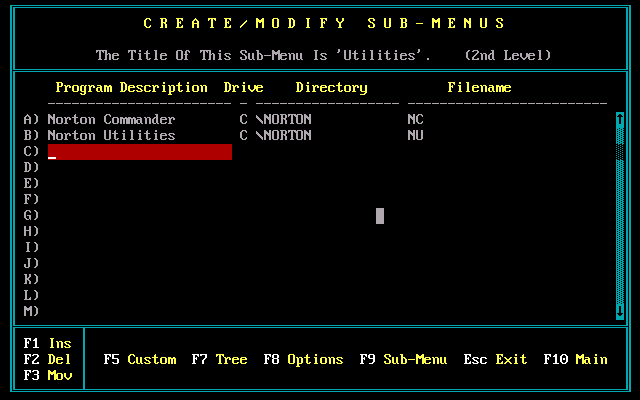This screenshot has height=400, width=640.
Task: Choose F9 Sub-Menu
Action: pos(403,359)
